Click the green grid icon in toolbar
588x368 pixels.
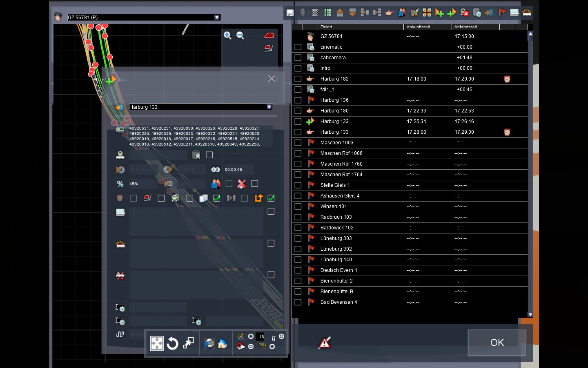click(x=327, y=13)
